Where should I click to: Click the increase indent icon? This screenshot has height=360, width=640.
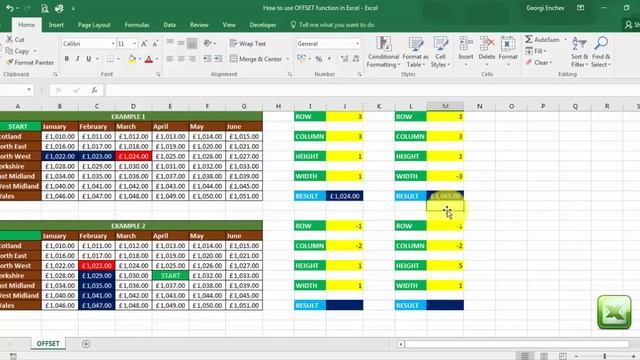click(219, 59)
